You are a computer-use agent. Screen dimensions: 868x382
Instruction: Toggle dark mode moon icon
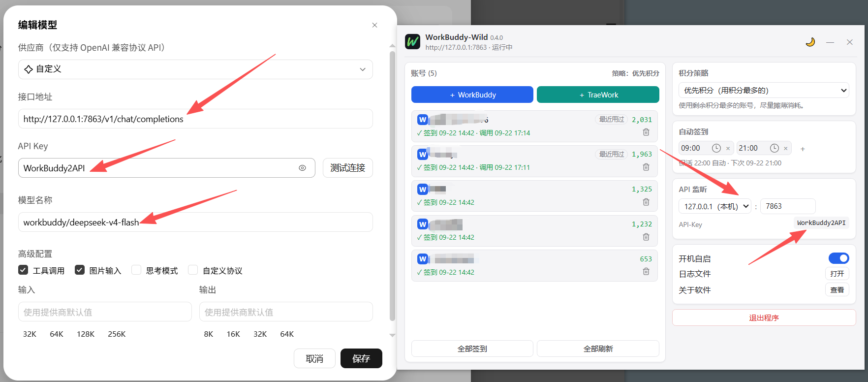tap(810, 42)
